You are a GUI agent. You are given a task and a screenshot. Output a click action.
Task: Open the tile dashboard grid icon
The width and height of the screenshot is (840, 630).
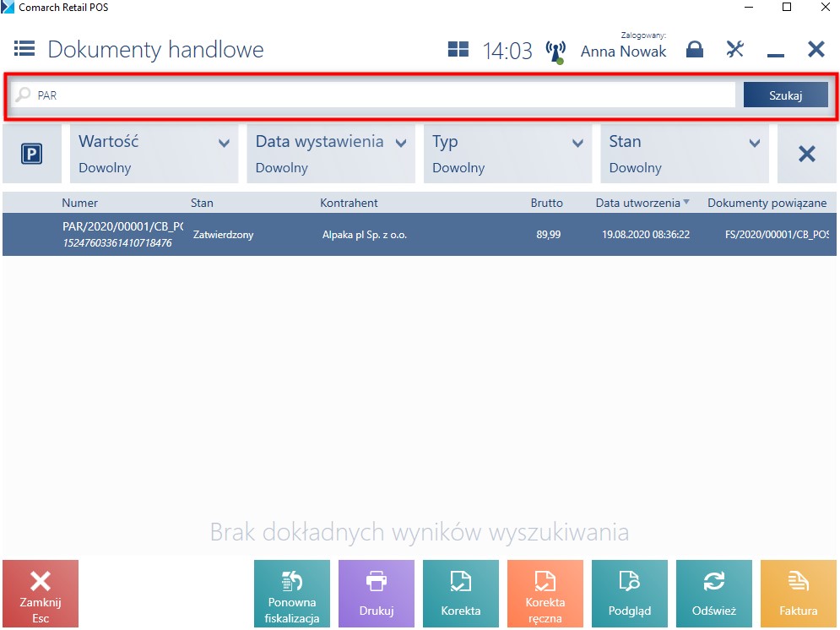click(x=458, y=49)
